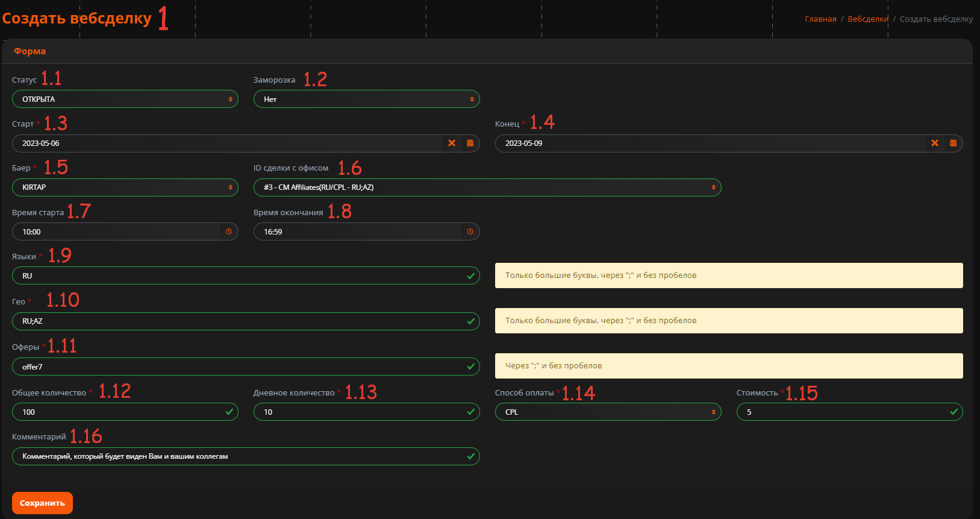The width and height of the screenshot is (980, 519).
Task: Click the Оферы input containing offer7
Action: click(246, 366)
